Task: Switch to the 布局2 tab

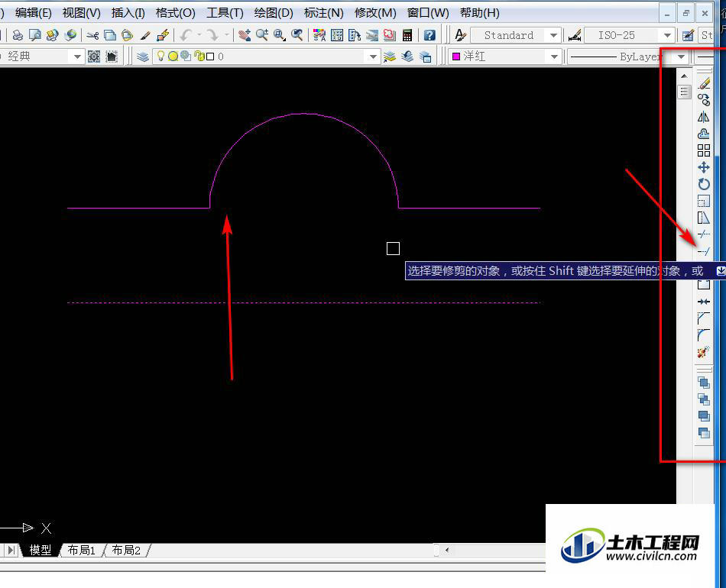Action: coord(126,550)
